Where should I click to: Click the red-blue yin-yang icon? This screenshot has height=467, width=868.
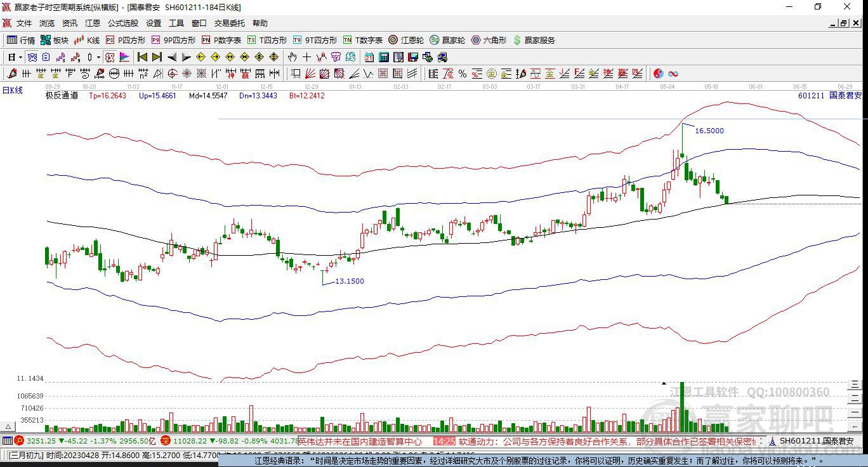tap(659, 74)
